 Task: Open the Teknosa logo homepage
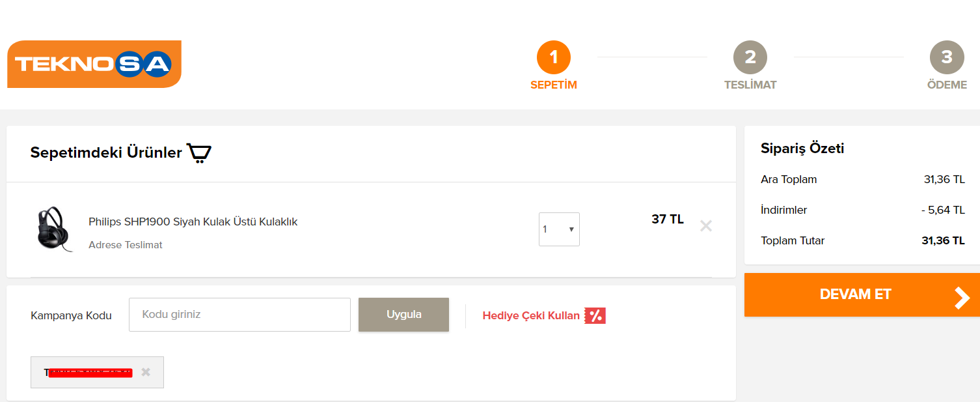click(94, 64)
